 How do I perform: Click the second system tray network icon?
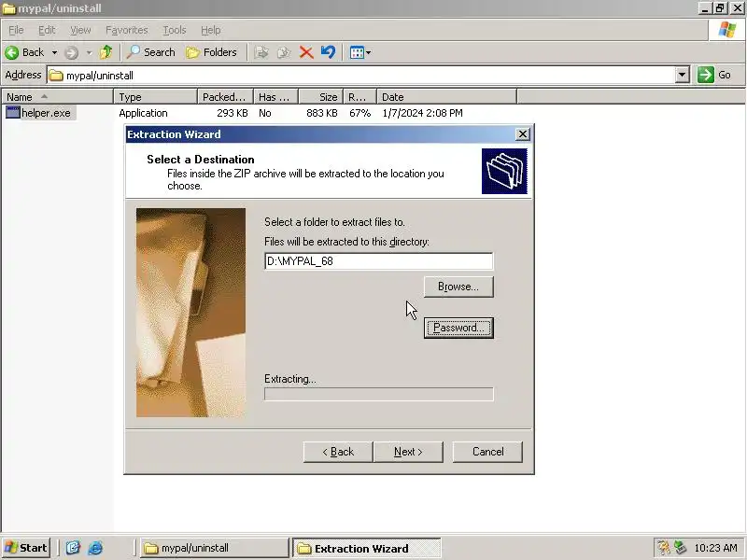(x=680, y=548)
